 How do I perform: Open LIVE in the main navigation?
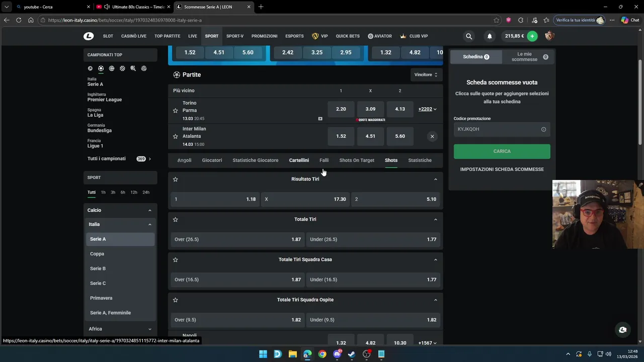(x=193, y=36)
